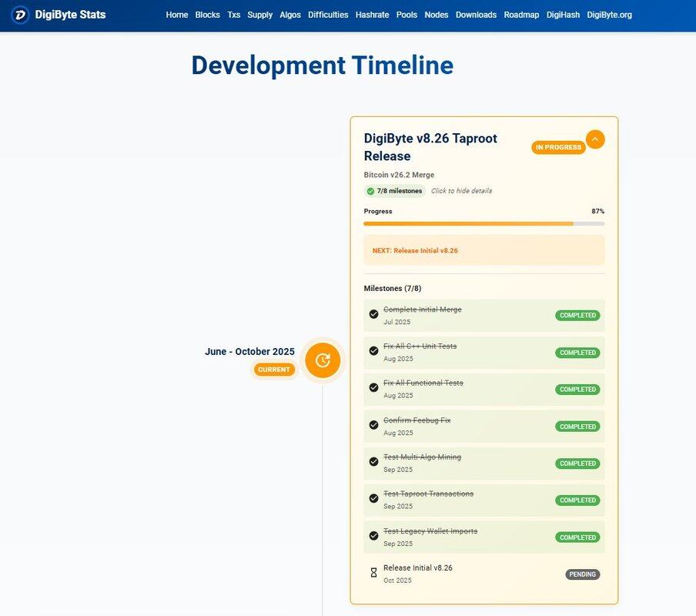Open the Downloads page
The width and height of the screenshot is (696, 616).
tap(476, 15)
